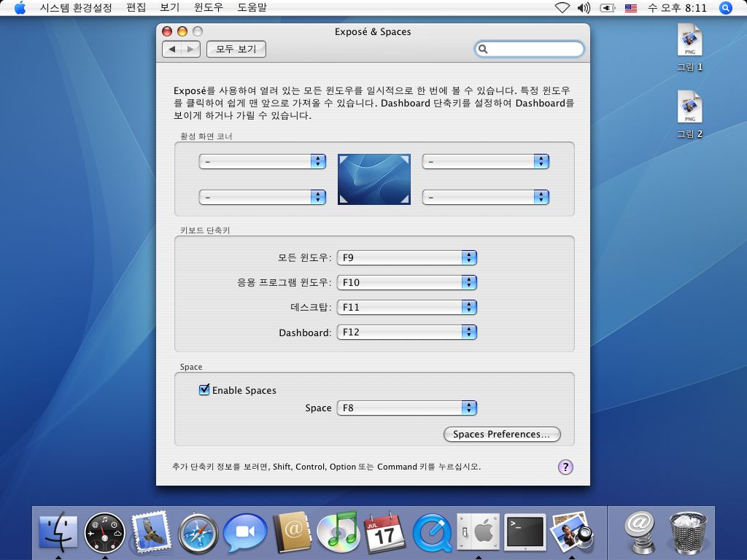
Task: Click the 모두 보기 button
Action: tap(236, 49)
